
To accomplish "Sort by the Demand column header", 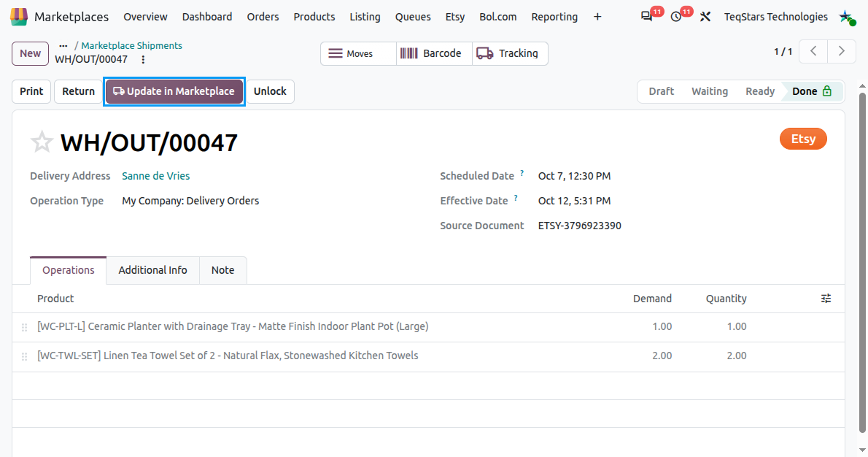I will [652, 299].
